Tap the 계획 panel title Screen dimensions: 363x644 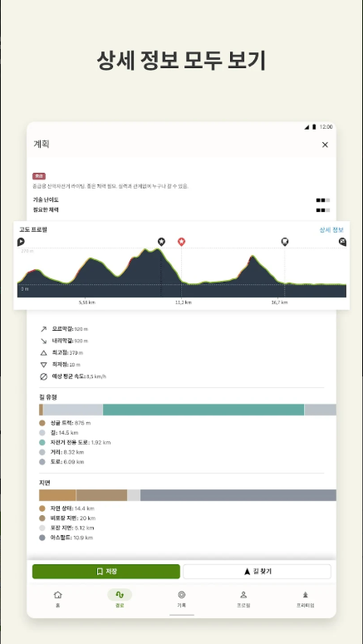tap(42, 144)
